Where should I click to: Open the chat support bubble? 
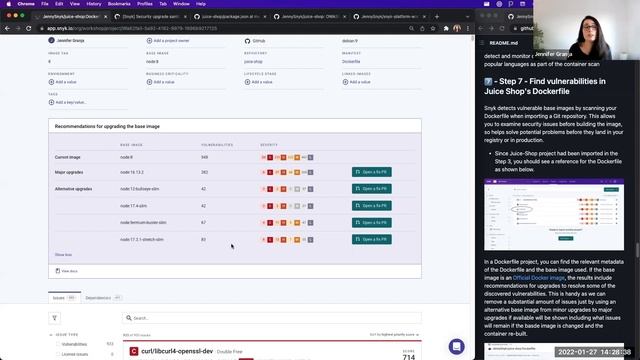(x=456, y=347)
